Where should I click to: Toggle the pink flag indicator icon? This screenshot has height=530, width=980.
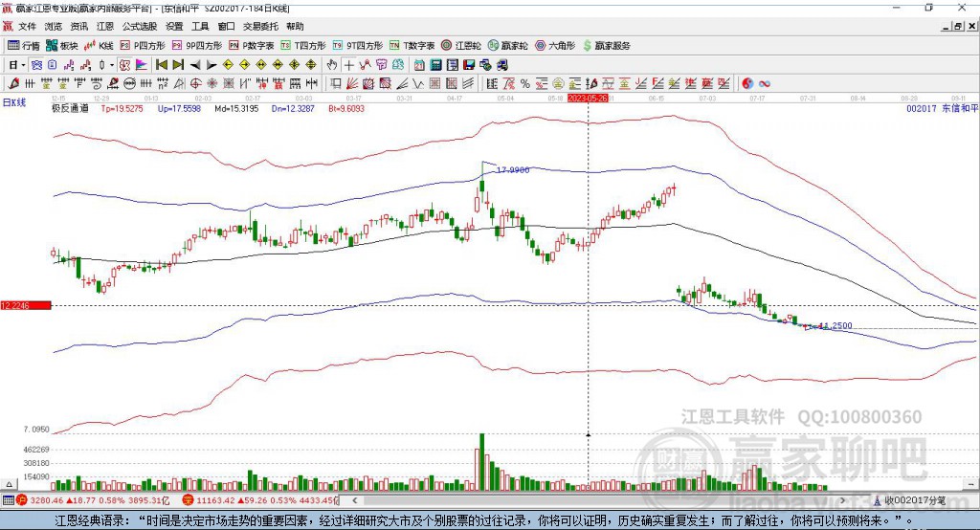(142, 65)
